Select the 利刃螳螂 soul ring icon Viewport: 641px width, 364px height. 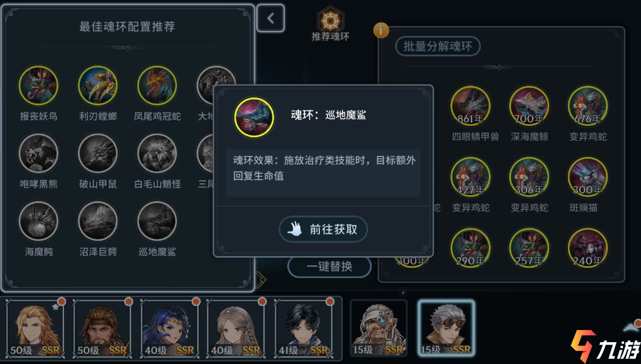98,86
